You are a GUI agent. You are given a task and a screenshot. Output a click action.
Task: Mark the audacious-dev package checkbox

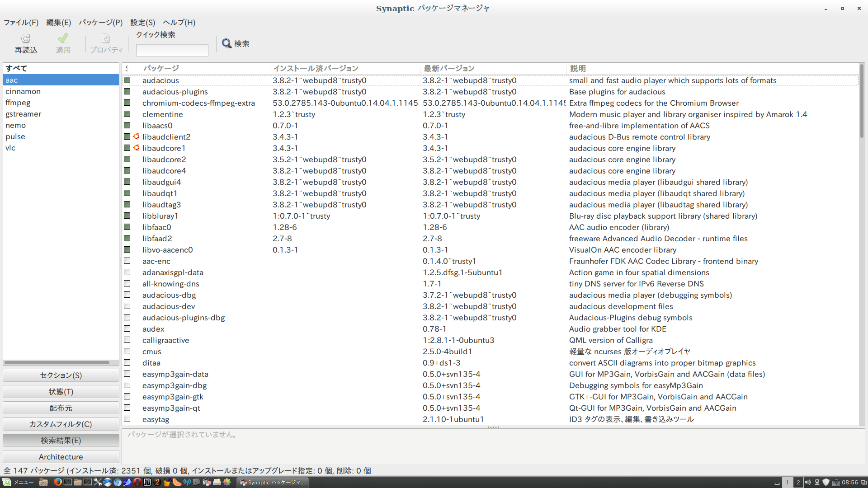click(x=127, y=306)
